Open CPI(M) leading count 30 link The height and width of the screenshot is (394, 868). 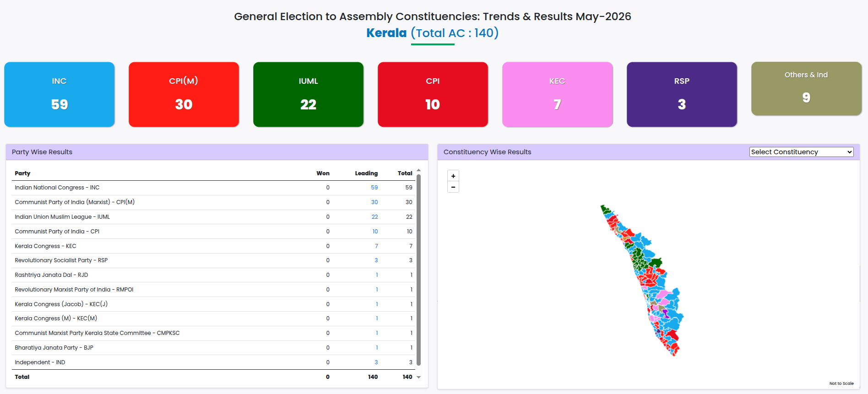[374, 202]
